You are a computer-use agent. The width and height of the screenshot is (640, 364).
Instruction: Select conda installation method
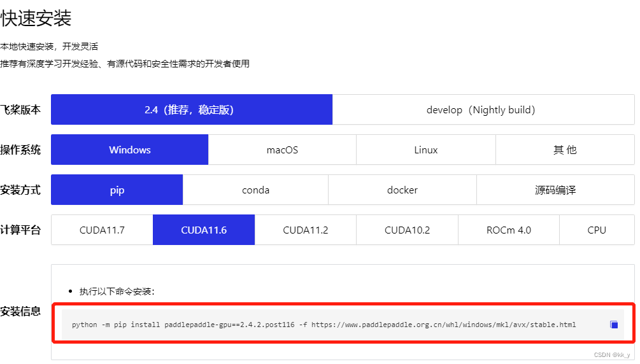(x=255, y=190)
